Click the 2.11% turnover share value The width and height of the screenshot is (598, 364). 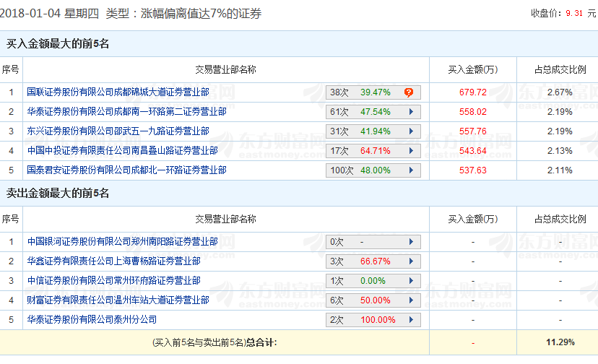coord(560,170)
